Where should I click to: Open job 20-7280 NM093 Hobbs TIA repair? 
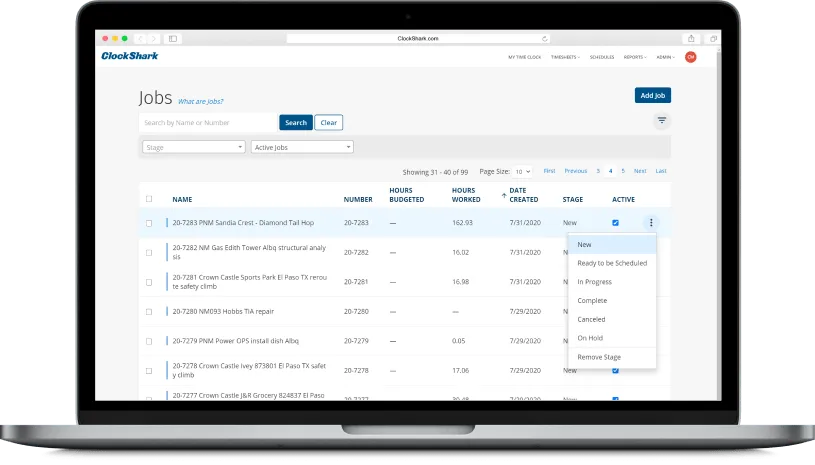[224, 311]
